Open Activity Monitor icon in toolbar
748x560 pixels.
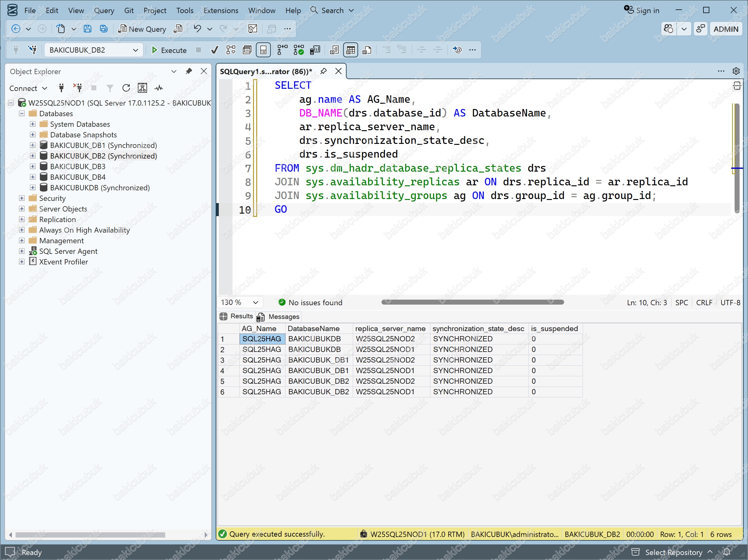252,29
